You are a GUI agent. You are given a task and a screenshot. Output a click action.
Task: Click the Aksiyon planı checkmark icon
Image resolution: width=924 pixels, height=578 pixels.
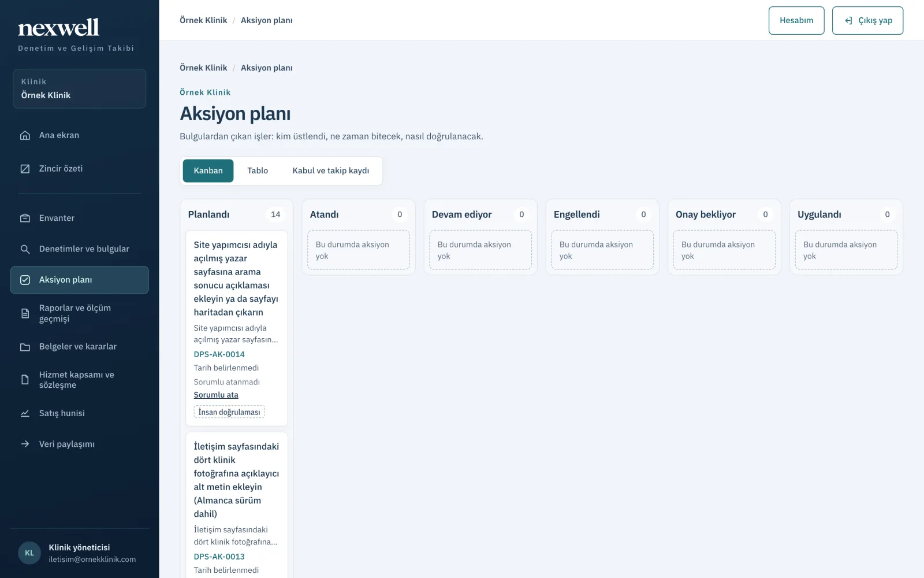point(25,280)
